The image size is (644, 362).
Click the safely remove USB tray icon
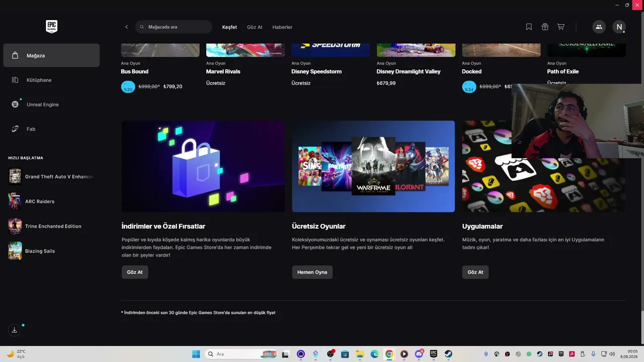583,354
